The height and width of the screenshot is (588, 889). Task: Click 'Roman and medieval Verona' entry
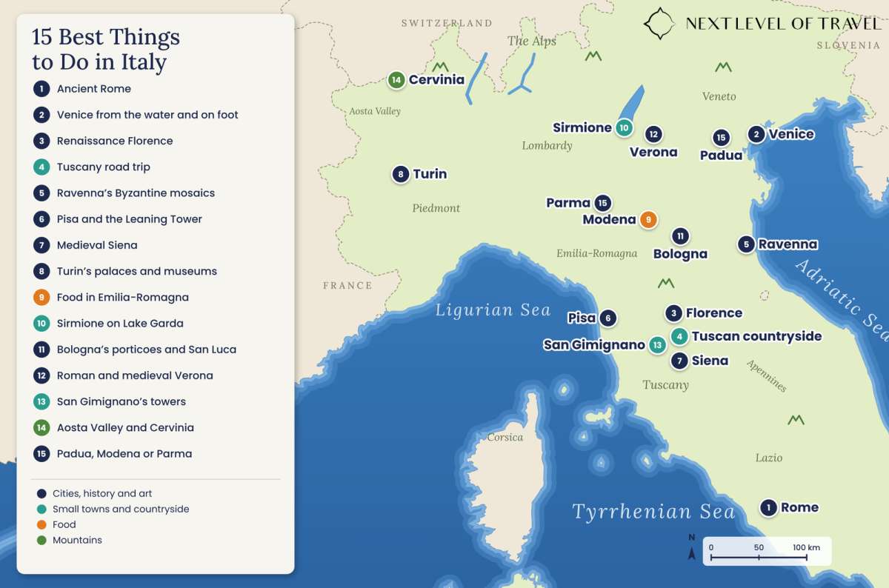click(x=135, y=375)
